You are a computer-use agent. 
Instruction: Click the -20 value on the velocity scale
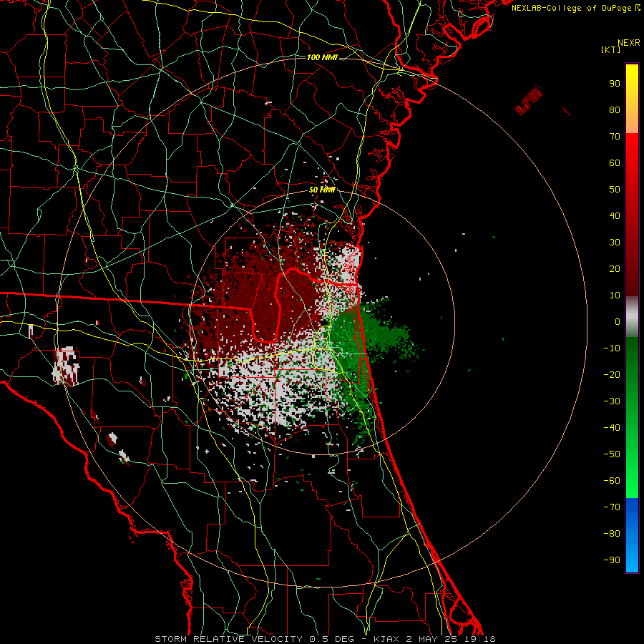click(612, 375)
